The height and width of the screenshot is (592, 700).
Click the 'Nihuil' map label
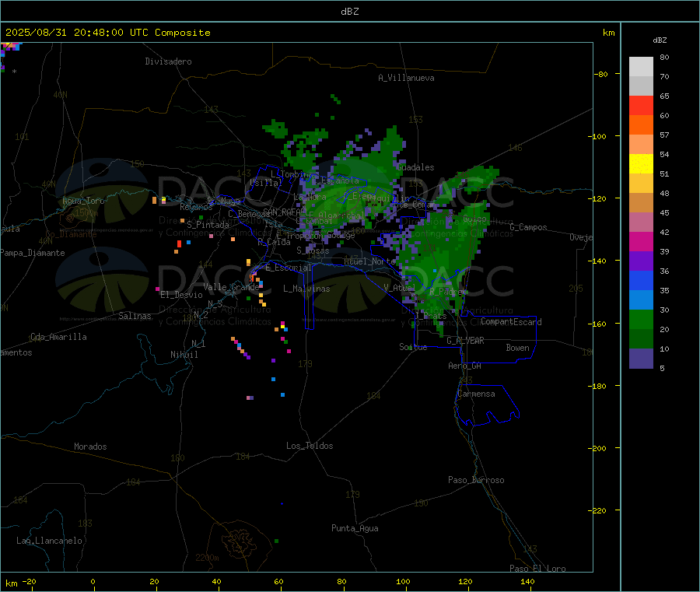pyautogui.click(x=184, y=355)
